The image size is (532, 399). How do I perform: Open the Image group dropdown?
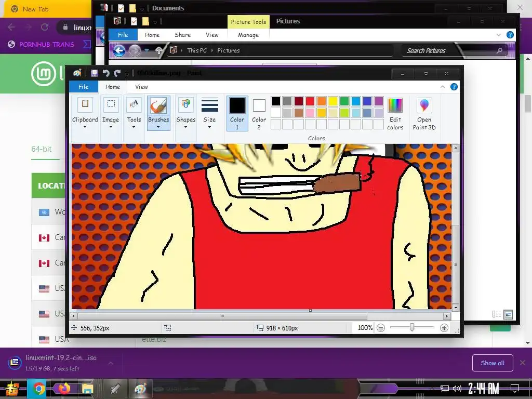(111, 113)
